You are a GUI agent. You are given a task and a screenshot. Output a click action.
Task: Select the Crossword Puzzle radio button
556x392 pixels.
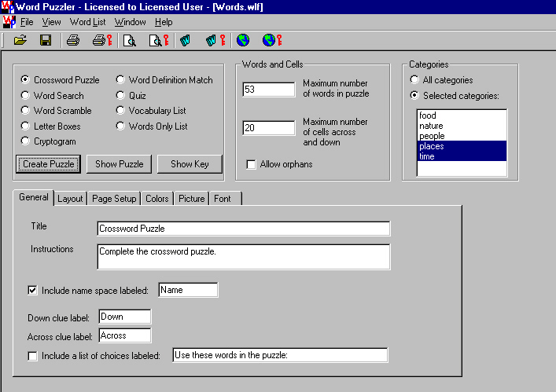[x=25, y=79]
